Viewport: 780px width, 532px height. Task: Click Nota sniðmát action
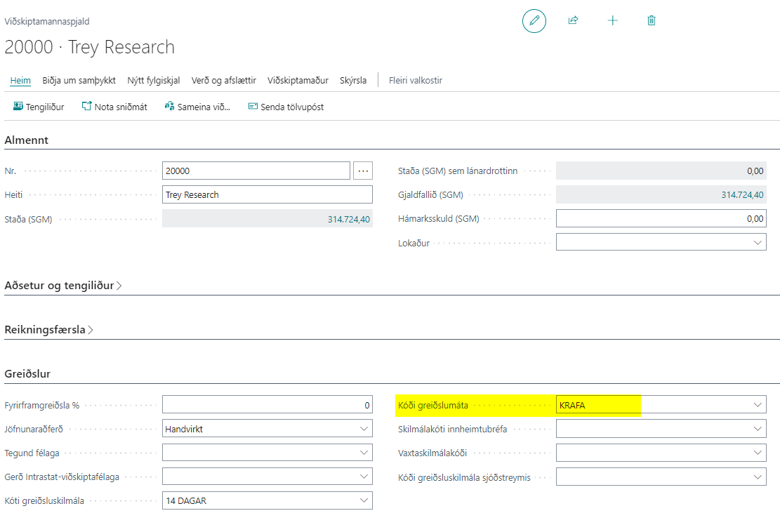[x=114, y=107]
